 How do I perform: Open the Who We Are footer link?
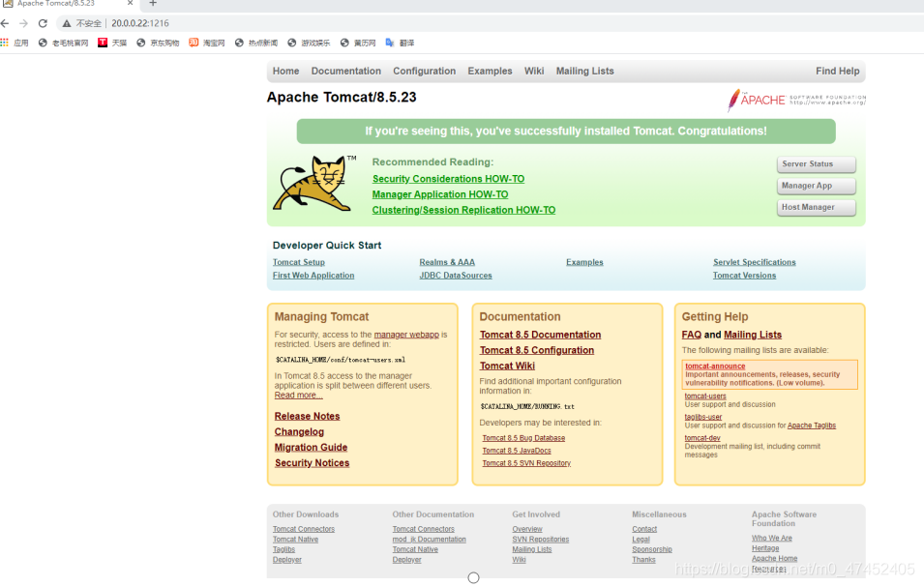(x=771, y=538)
